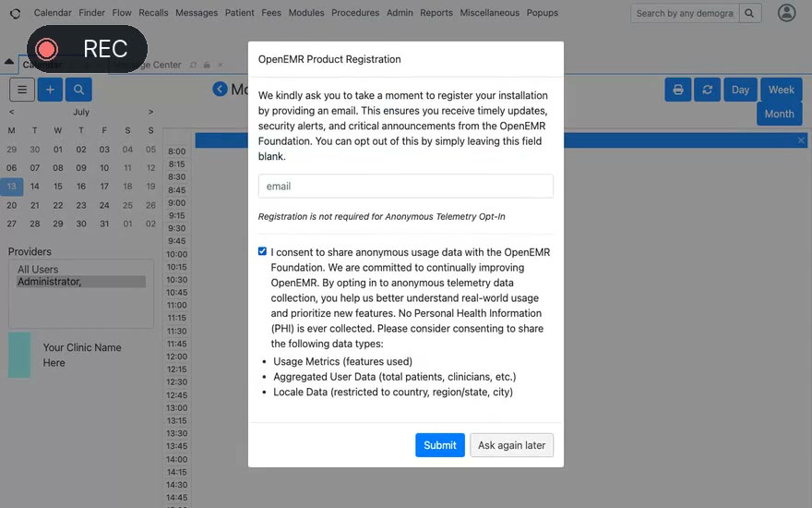Open the Flow menu
Viewport: 812px width, 508px height.
122,13
